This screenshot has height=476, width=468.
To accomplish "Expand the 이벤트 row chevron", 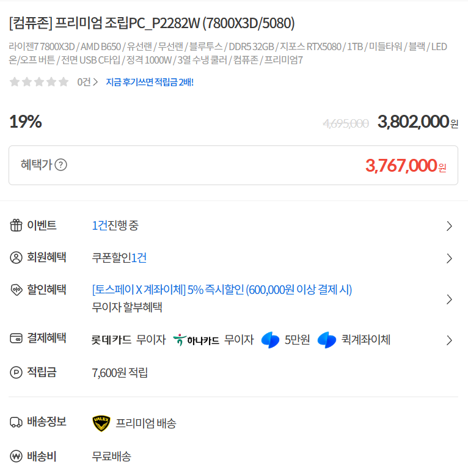I will pos(450,226).
